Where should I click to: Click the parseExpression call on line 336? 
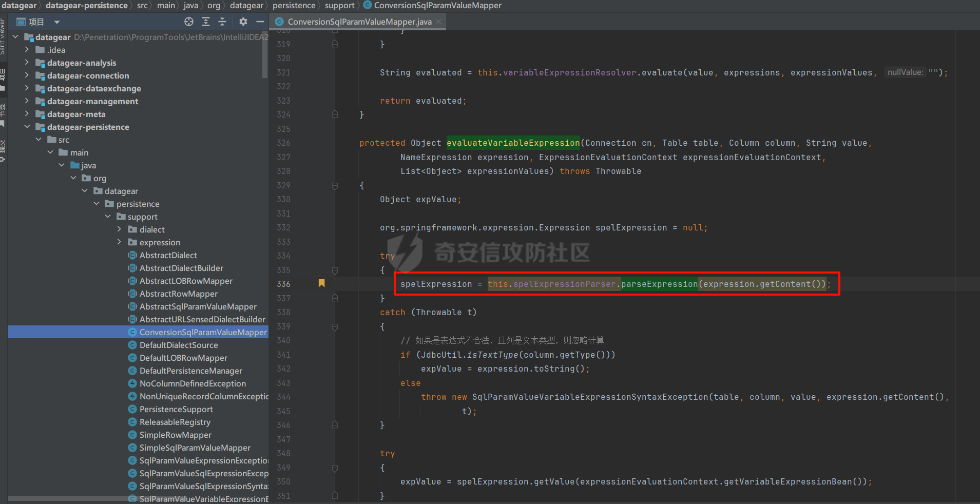pyautogui.click(x=659, y=284)
